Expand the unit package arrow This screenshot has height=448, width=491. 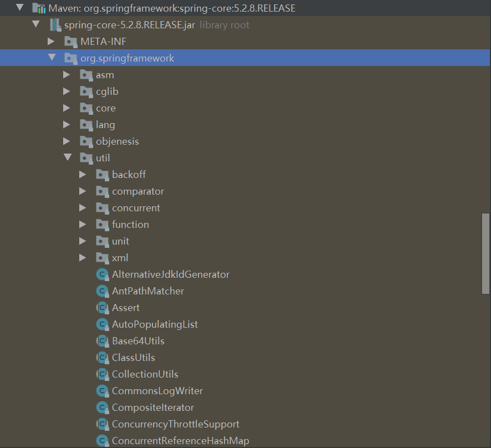coord(83,241)
